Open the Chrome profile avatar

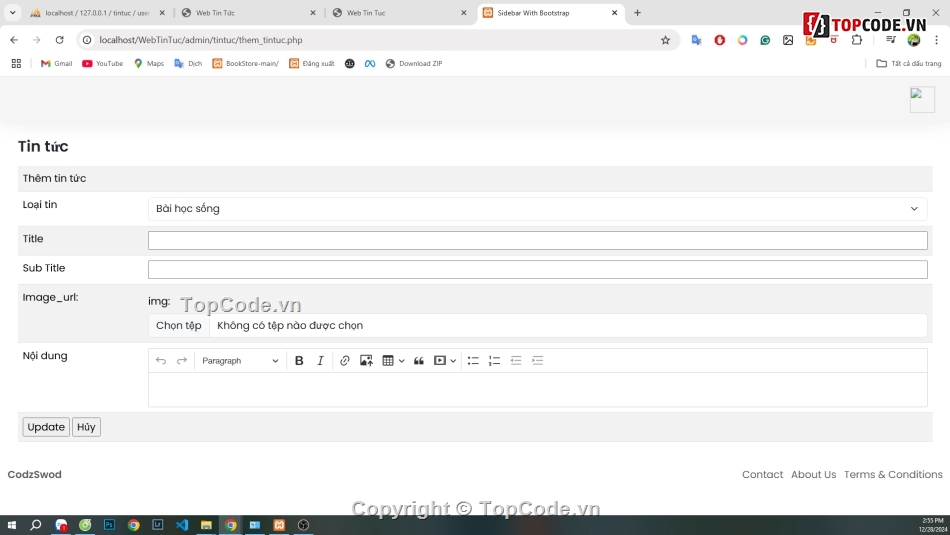click(914, 40)
